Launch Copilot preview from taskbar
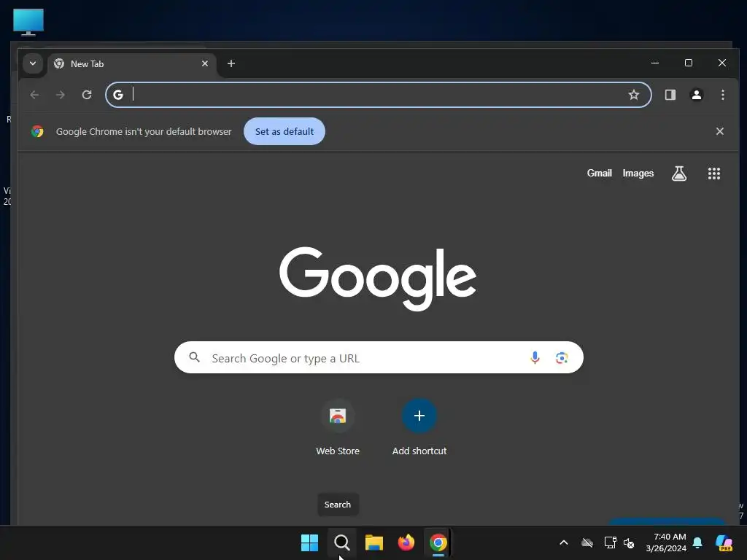747x560 pixels. point(724,542)
